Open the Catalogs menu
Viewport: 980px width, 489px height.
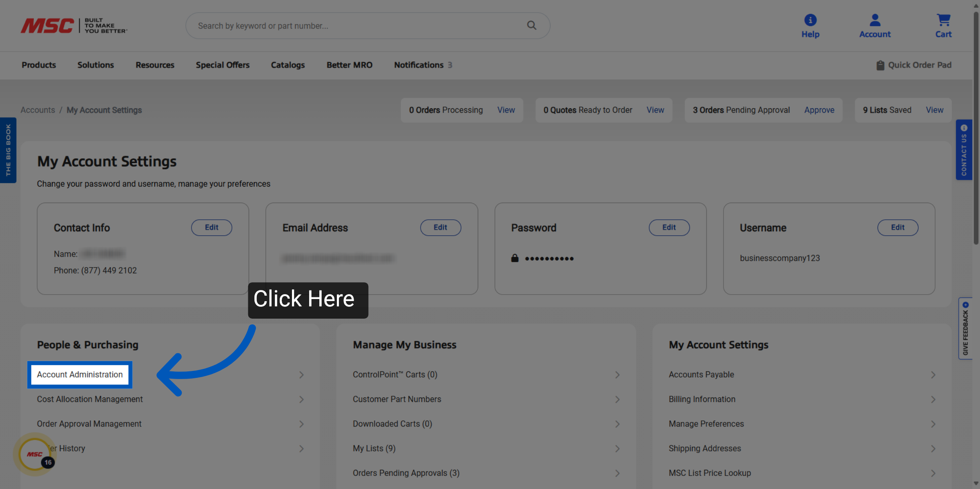[x=288, y=65]
